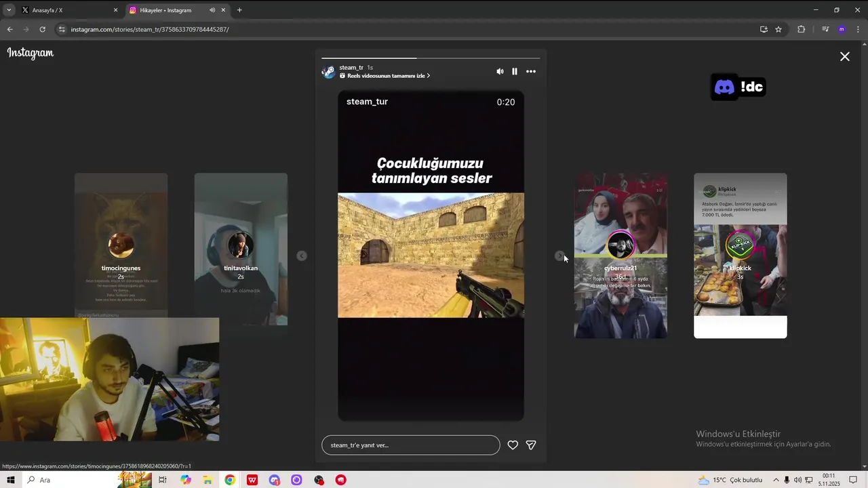Open the purple circular taskbar app icon
This screenshot has width=868, height=488.
pyautogui.click(x=296, y=480)
